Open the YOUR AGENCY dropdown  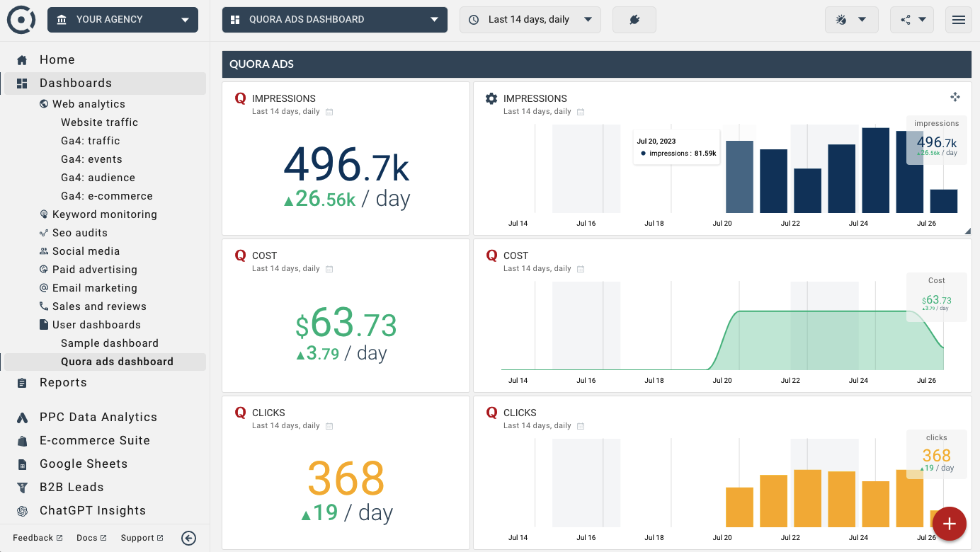pos(122,20)
